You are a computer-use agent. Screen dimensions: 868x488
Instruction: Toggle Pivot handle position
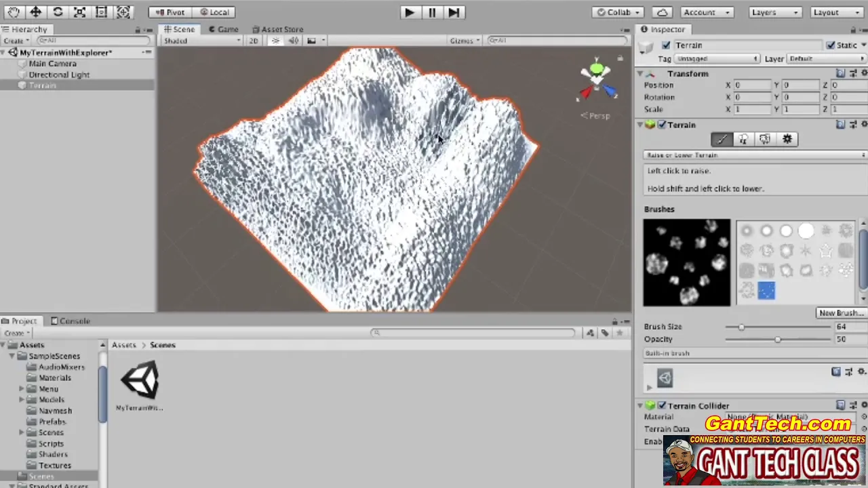click(x=169, y=12)
